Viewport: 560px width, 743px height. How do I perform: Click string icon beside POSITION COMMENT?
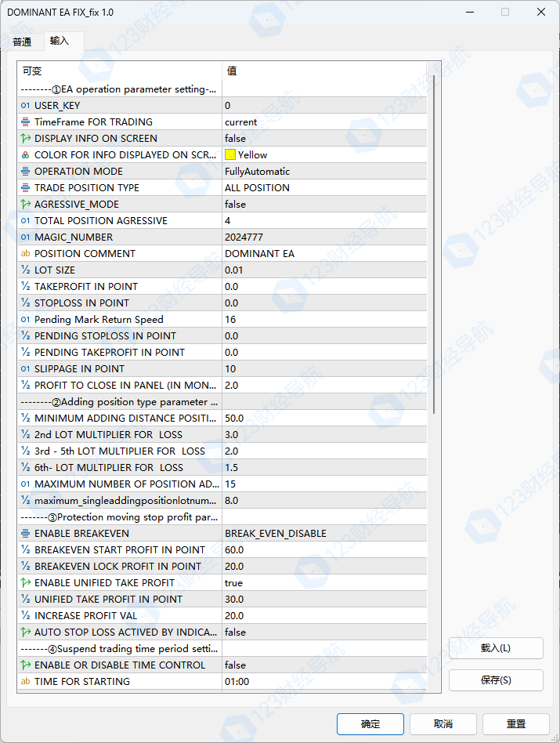[26, 253]
